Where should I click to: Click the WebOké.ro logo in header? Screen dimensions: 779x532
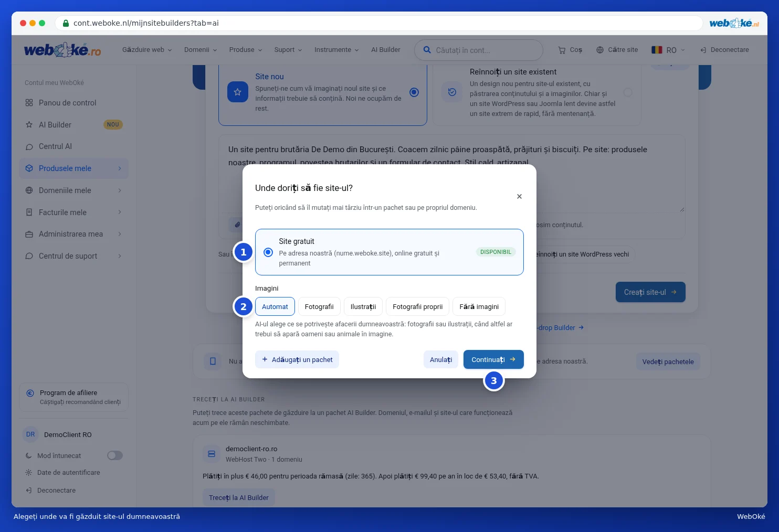click(62, 50)
